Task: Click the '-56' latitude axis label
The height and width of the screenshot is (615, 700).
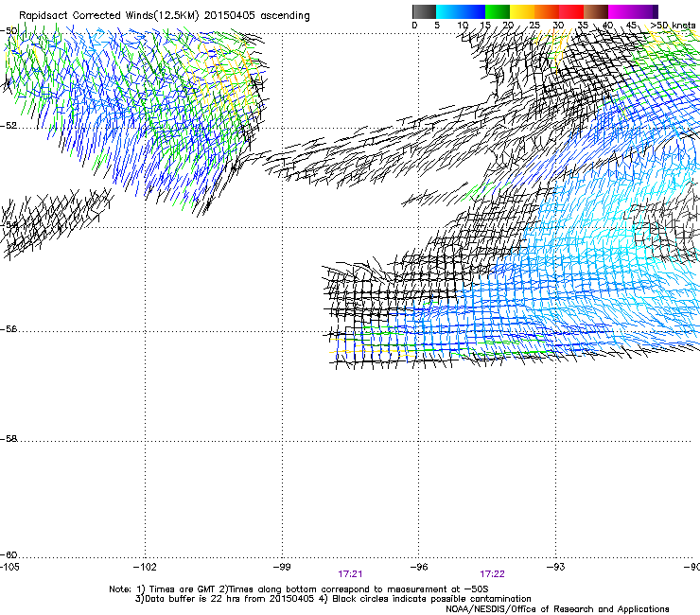Action: [9, 329]
